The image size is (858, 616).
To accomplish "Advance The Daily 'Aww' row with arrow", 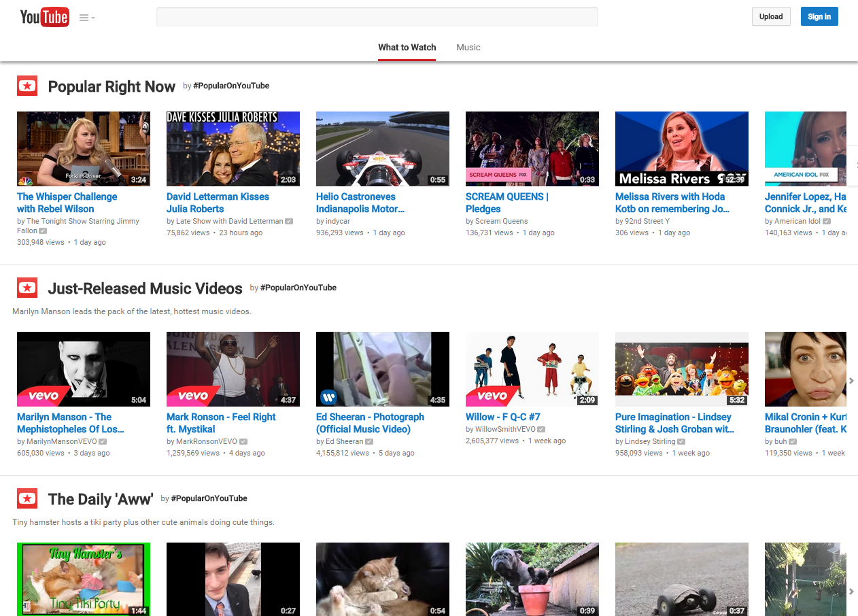I will (x=851, y=592).
